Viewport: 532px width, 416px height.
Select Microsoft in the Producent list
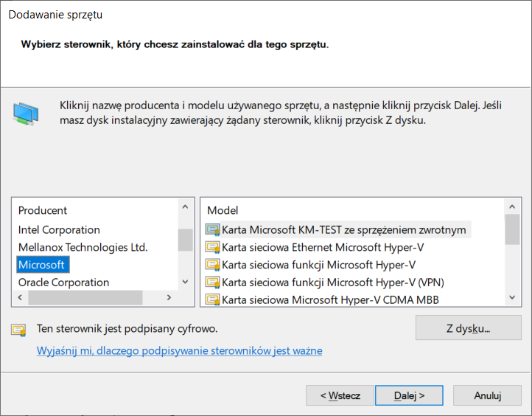point(41,265)
